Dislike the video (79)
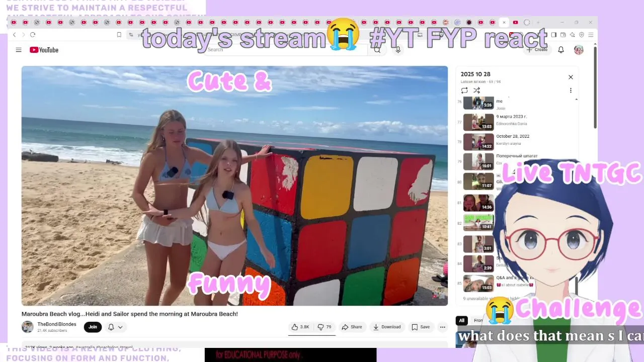This screenshot has height=362, width=644. click(x=325, y=327)
